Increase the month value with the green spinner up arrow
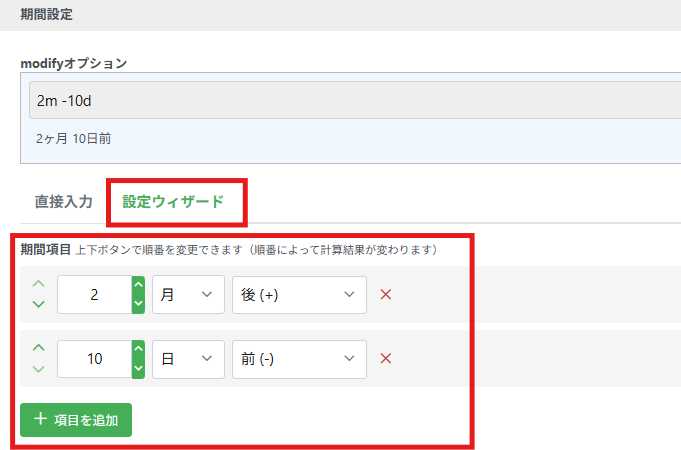 (x=138, y=286)
